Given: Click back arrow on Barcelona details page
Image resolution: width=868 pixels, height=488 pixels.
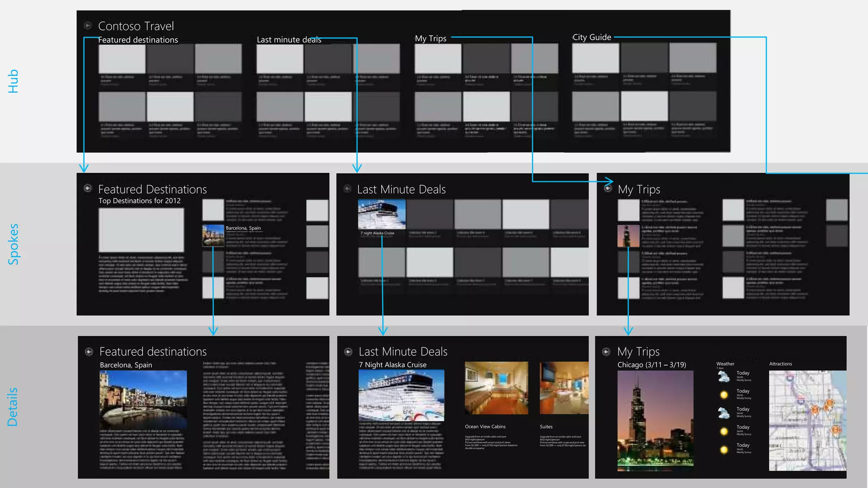Looking at the screenshot, I should [x=89, y=352].
